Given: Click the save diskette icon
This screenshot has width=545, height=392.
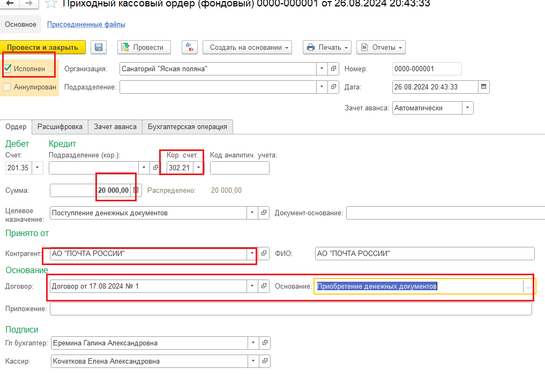Looking at the screenshot, I should point(99,47).
